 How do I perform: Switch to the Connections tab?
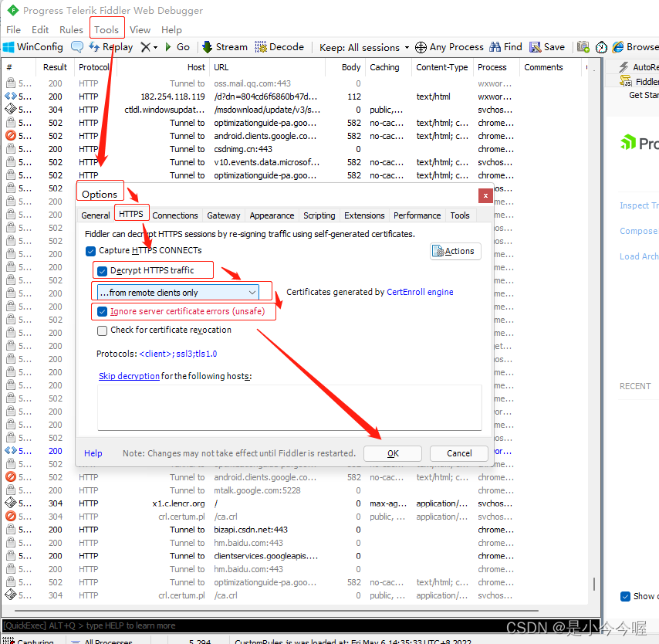coord(175,215)
